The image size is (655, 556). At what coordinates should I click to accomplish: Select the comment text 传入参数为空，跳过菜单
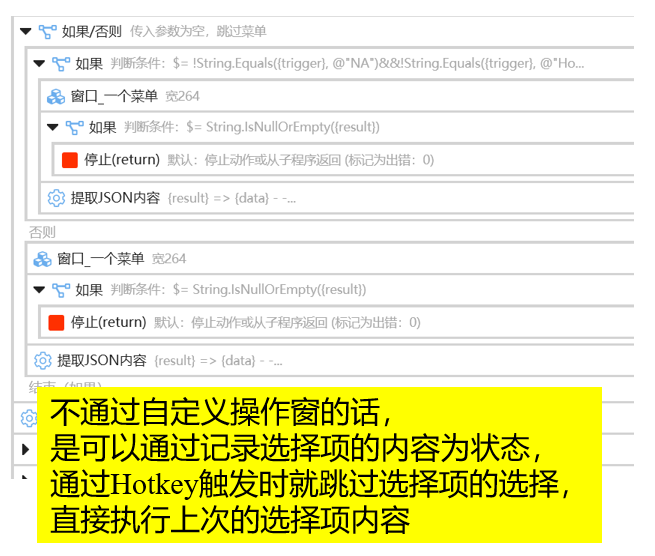198,31
